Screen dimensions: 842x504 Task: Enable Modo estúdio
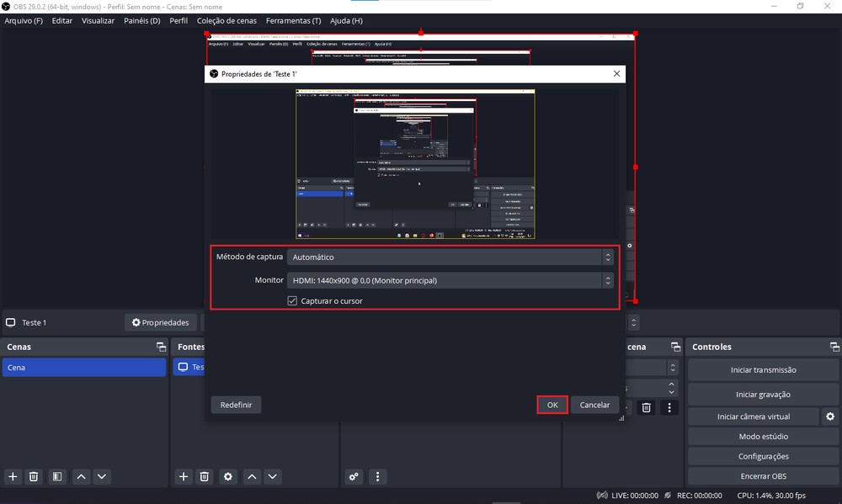pos(763,437)
